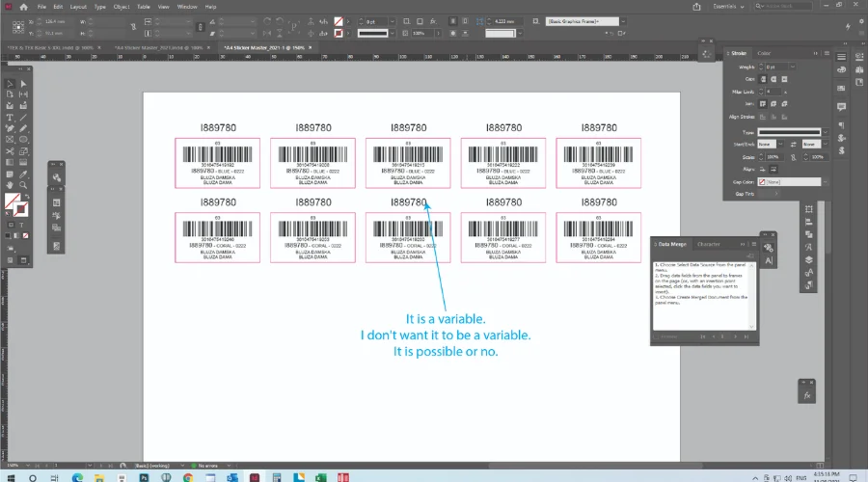
Task: Go to first record in Data Merge
Action: pyautogui.click(x=702, y=336)
